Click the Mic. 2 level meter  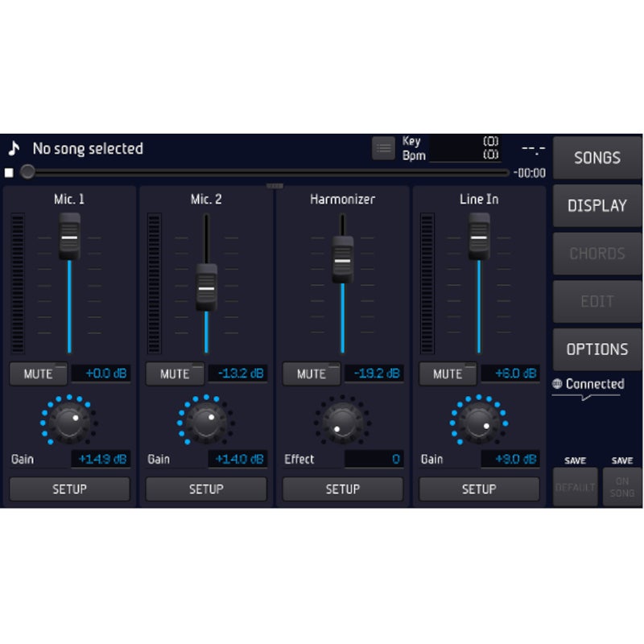click(x=154, y=283)
